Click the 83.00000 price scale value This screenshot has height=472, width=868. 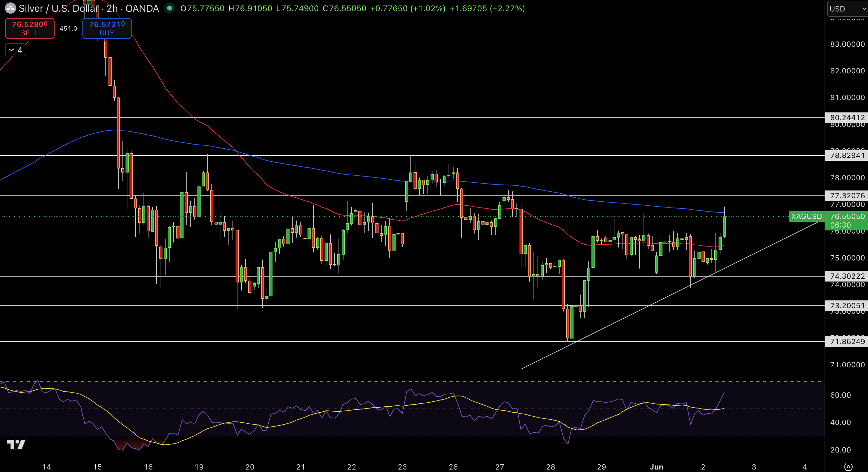pos(847,44)
